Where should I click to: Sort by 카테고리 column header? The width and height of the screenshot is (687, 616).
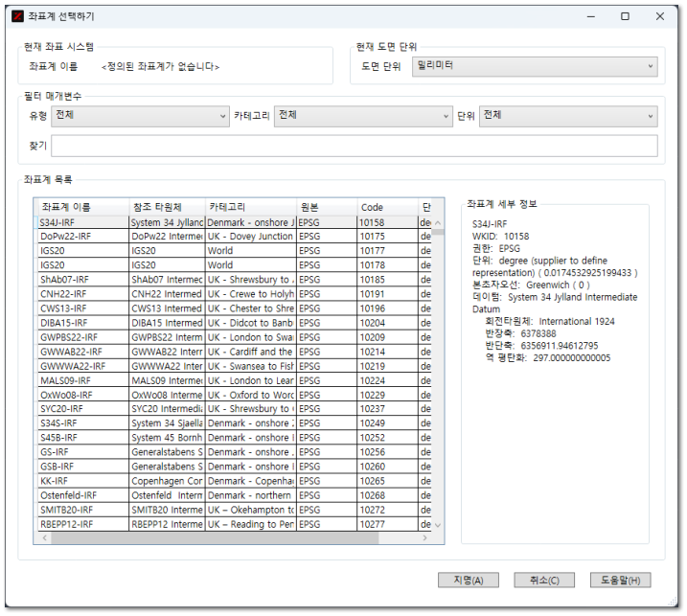pos(251,207)
